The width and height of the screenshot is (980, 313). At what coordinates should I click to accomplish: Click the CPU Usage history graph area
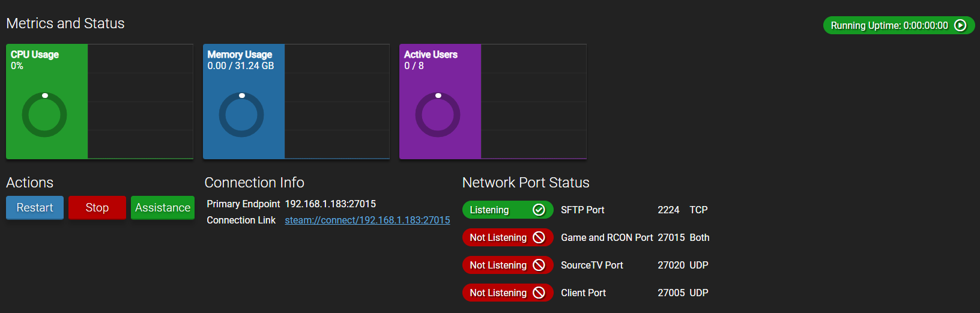[x=140, y=101]
